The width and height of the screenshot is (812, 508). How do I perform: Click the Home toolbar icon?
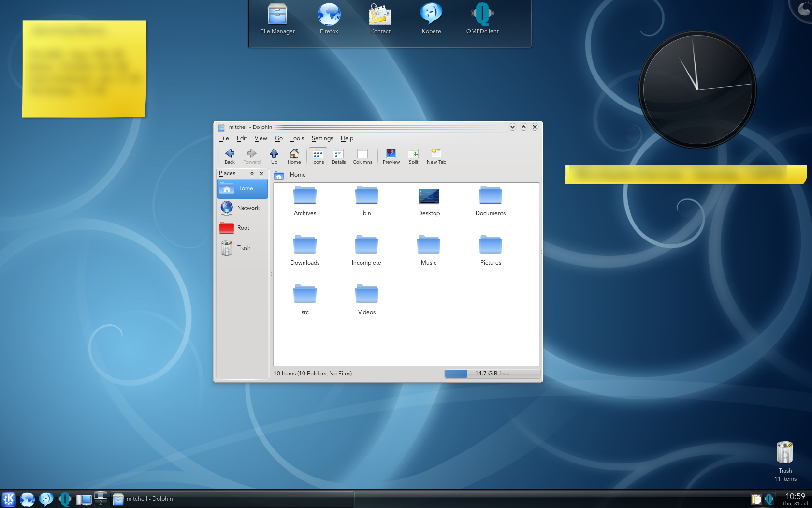click(x=294, y=156)
